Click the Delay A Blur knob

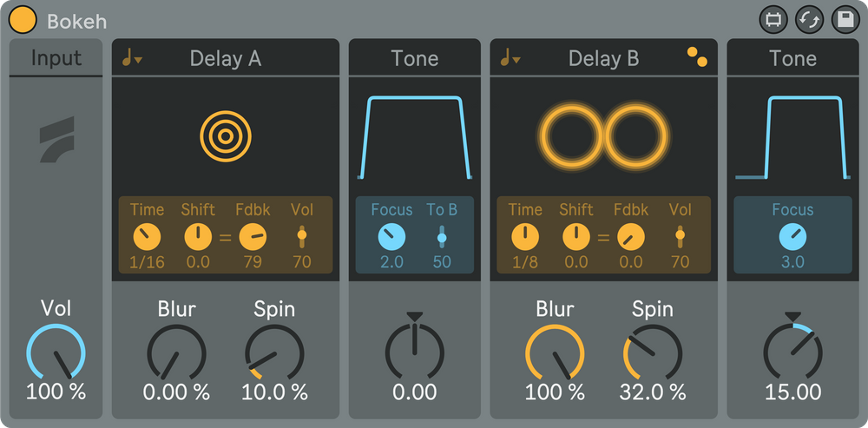pos(176,353)
